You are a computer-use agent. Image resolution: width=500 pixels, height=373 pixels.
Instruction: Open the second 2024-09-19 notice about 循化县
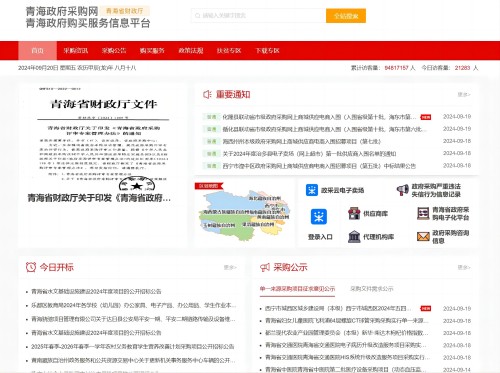[324, 129]
